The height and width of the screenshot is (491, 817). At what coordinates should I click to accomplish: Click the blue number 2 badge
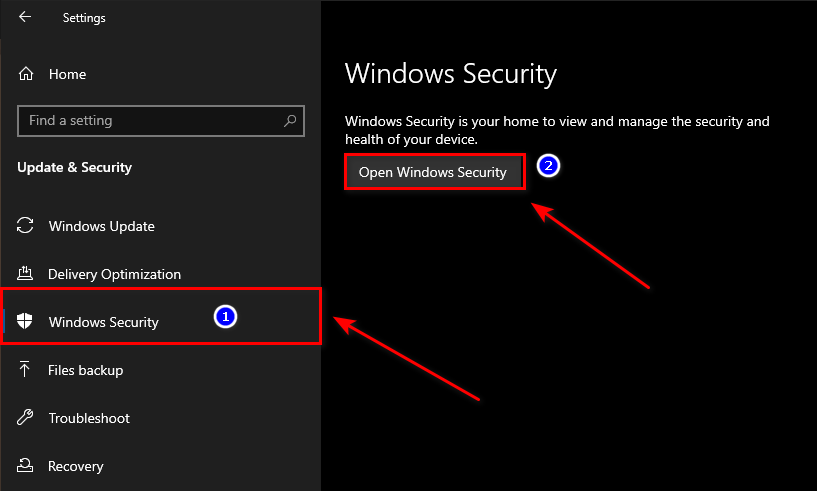[x=547, y=166]
